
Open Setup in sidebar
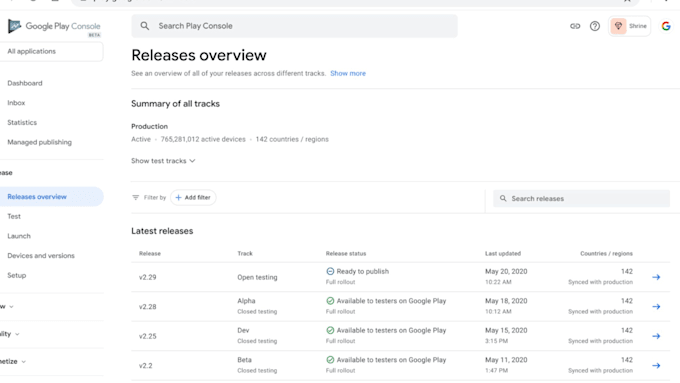click(x=16, y=275)
